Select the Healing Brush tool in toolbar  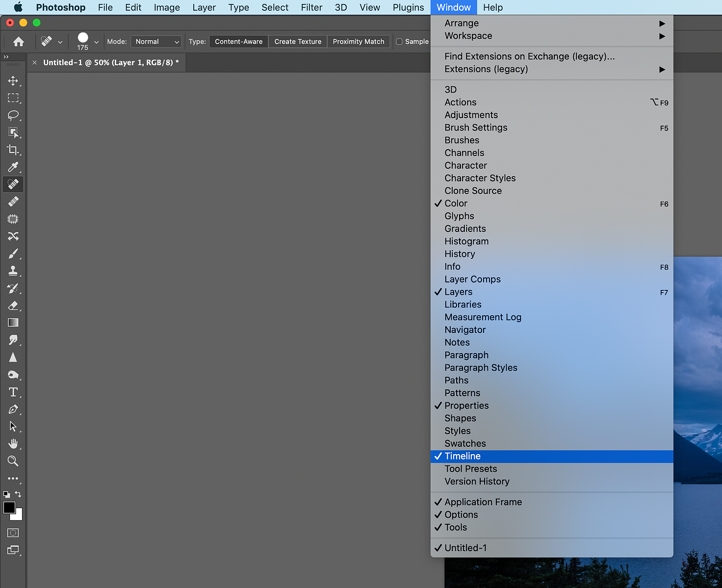point(13,202)
